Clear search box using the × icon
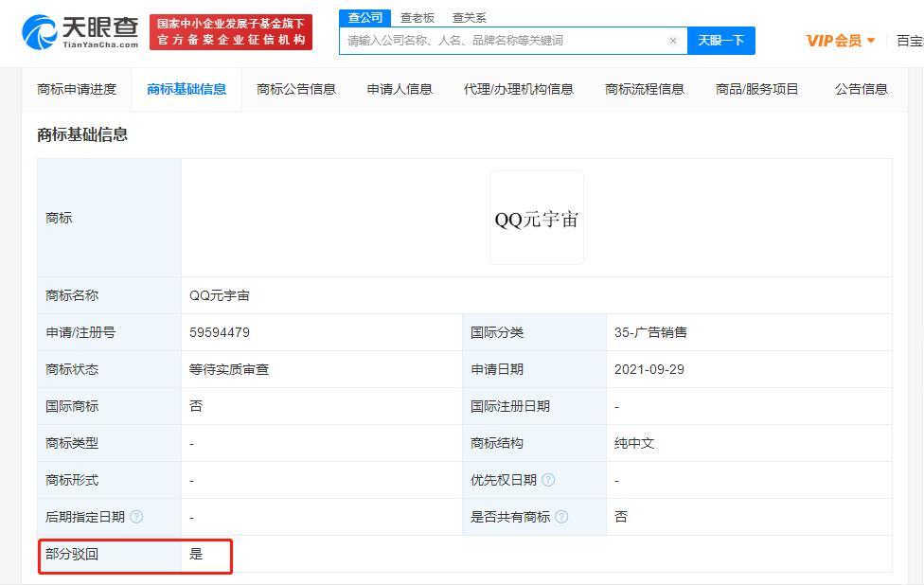The image size is (924, 585). pyautogui.click(x=673, y=41)
